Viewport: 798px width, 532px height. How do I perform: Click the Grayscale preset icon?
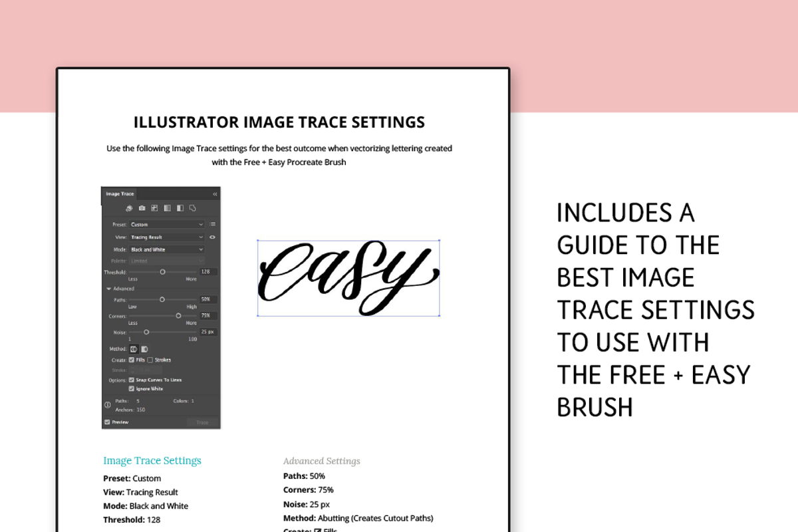[x=167, y=208]
